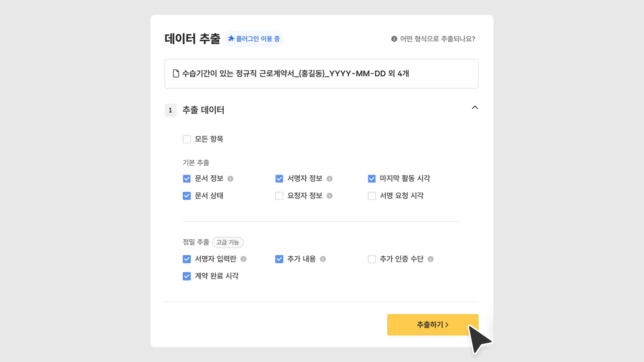Click info icon next to 서명자 정보
Viewport: 644px width, 362px height.
tap(330, 179)
